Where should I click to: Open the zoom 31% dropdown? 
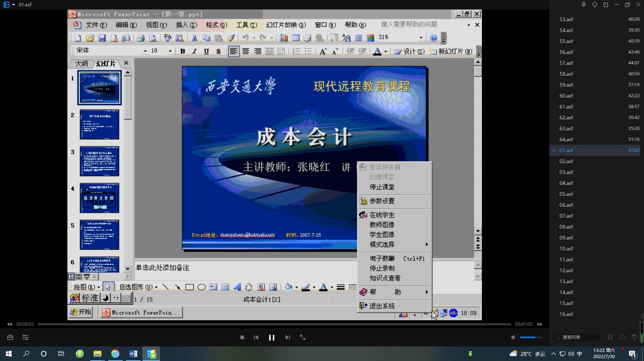pos(421,37)
